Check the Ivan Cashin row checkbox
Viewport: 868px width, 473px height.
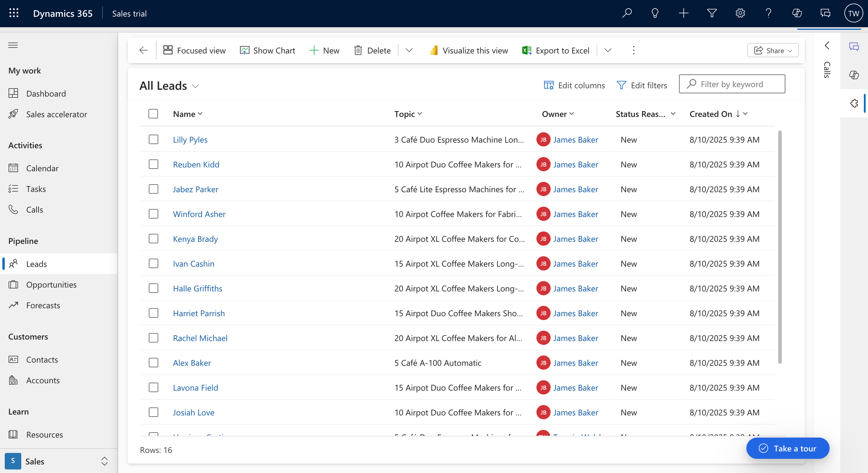154,263
